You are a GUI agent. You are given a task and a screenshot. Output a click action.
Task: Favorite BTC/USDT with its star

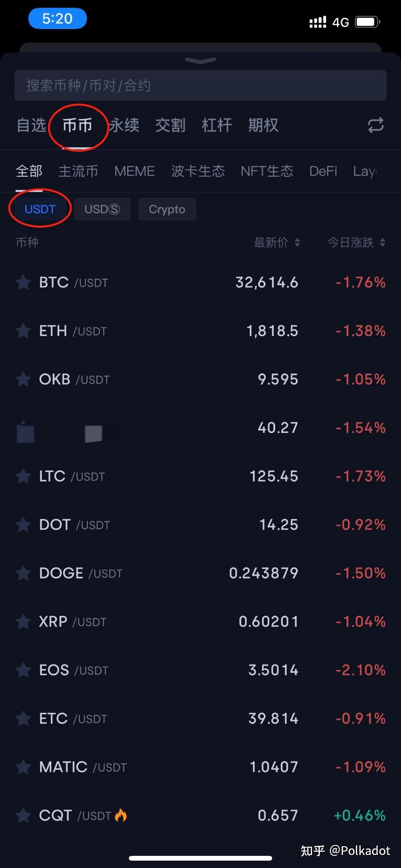tap(23, 283)
